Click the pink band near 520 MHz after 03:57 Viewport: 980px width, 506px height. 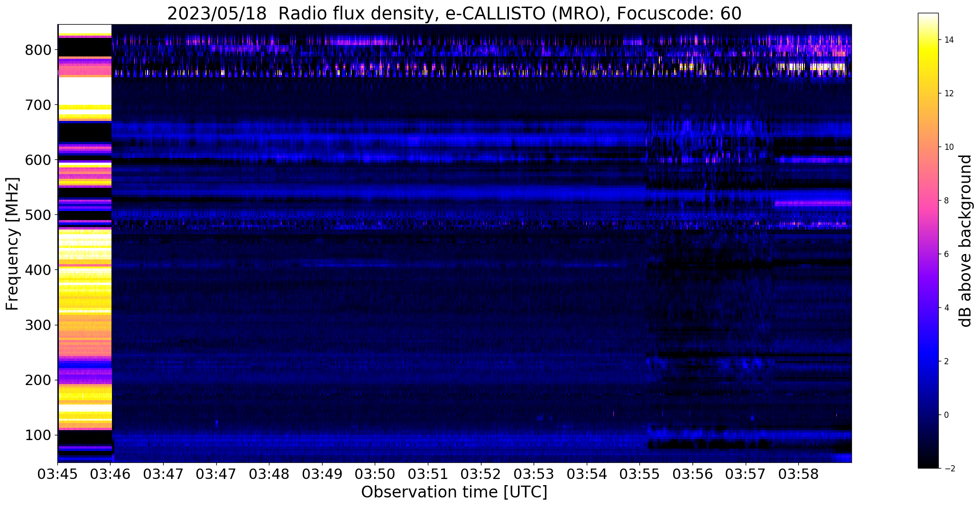pos(813,203)
